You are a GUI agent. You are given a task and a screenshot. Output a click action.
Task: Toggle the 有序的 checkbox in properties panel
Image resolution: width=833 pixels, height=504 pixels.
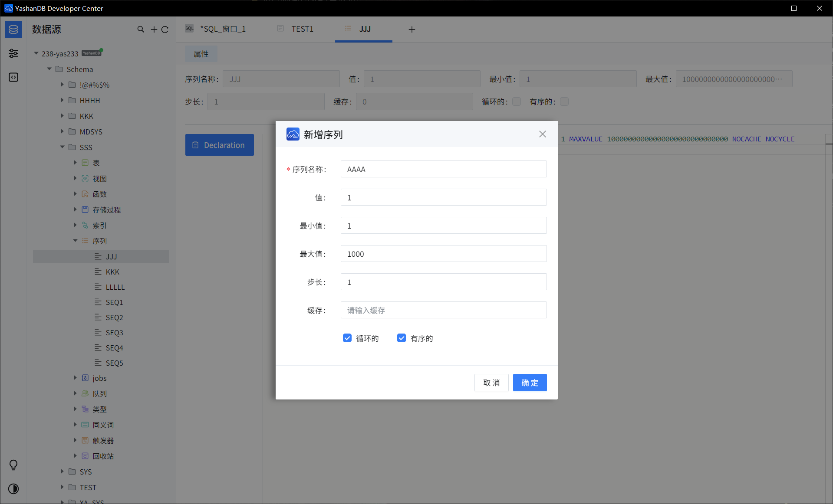[x=564, y=101]
